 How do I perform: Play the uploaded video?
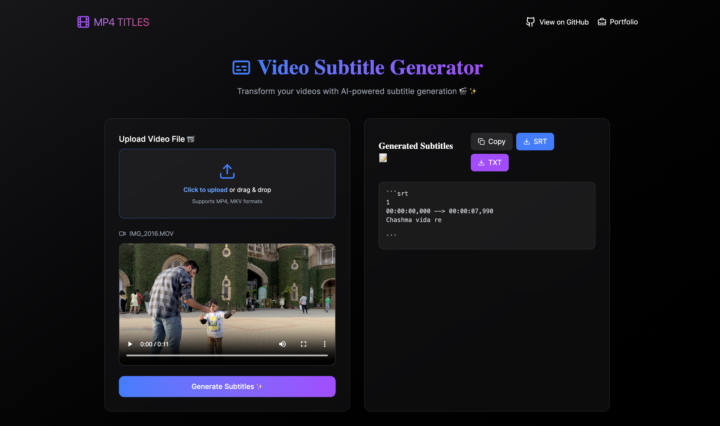click(130, 344)
